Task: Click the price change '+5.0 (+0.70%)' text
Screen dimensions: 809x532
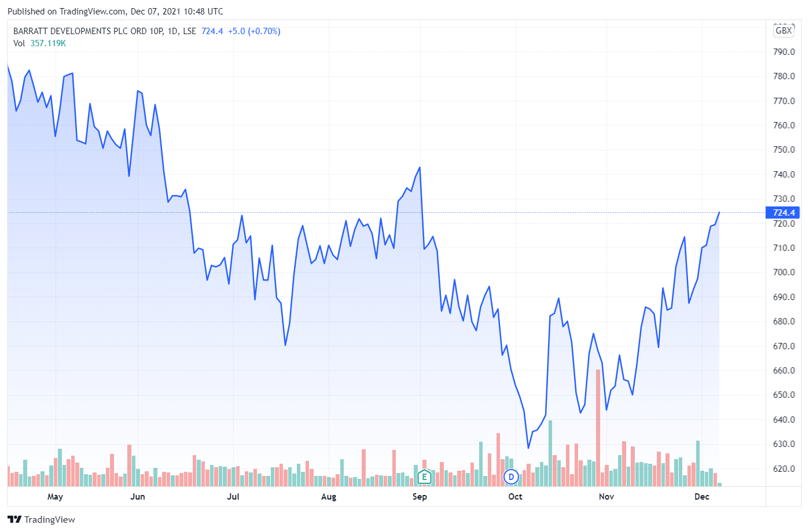Action: pos(254,31)
